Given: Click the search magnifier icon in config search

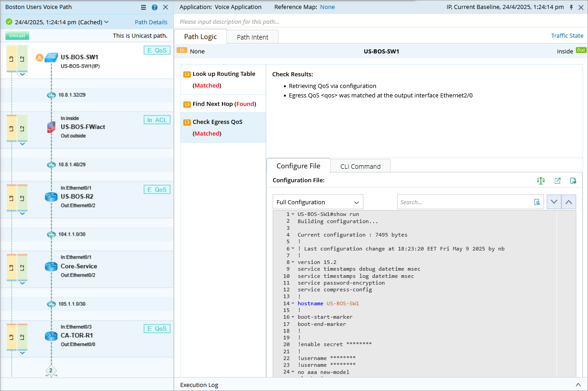Looking at the screenshot, I should pos(537,202).
